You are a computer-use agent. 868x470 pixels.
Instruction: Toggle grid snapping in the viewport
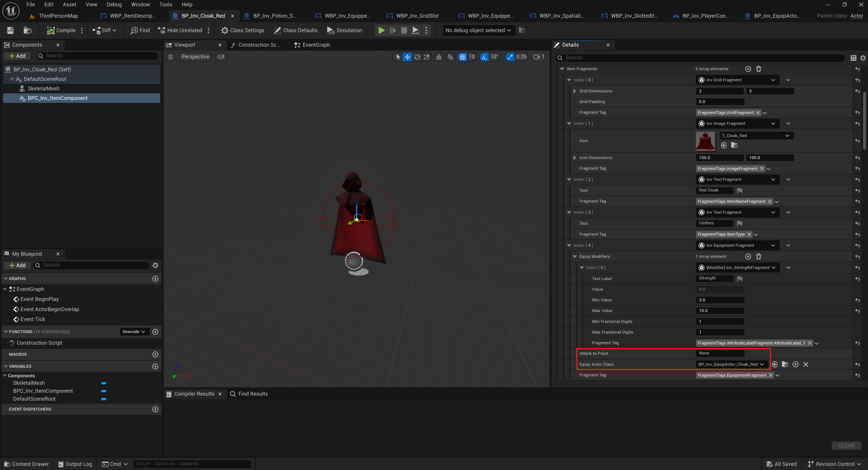tap(462, 57)
